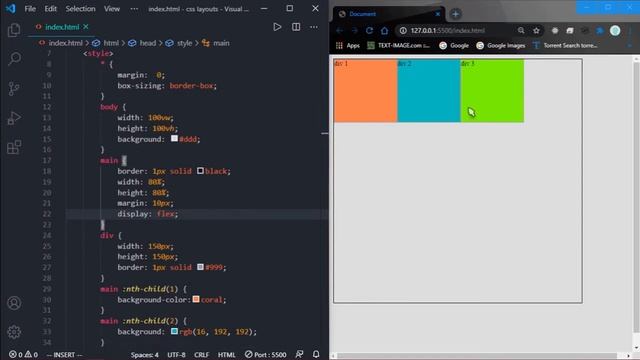
Task: Open Google Images bookmark
Action: (500, 45)
